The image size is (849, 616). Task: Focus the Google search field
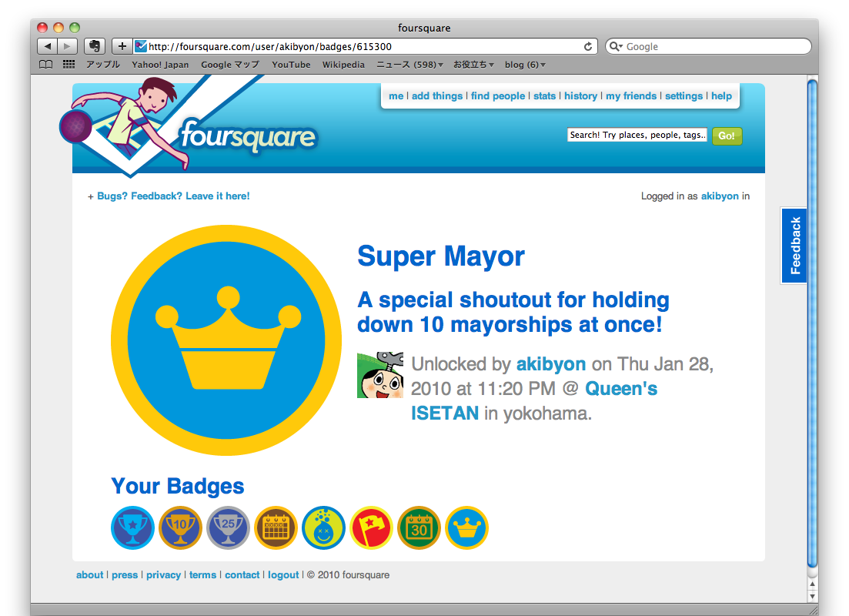click(708, 47)
